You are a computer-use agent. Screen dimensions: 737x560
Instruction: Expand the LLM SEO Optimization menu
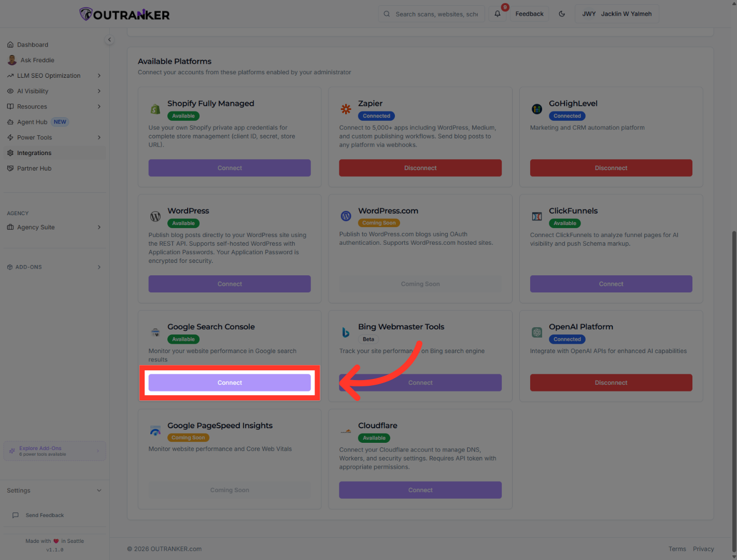point(54,76)
